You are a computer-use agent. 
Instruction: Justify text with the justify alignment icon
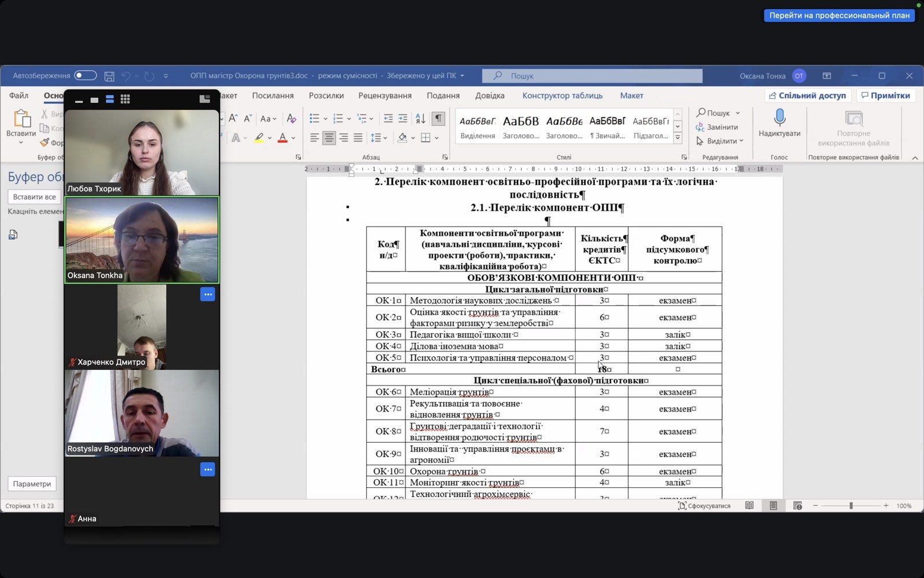(358, 138)
